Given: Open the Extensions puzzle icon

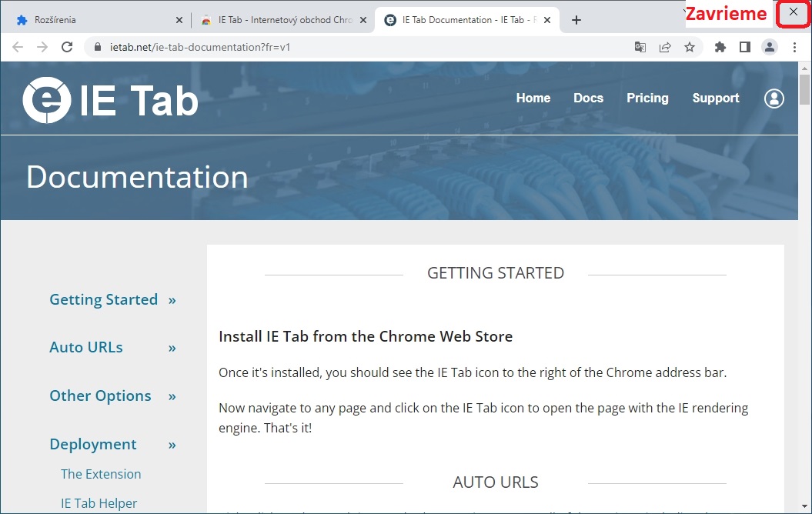Looking at the screenshot, I should [720, 47].
